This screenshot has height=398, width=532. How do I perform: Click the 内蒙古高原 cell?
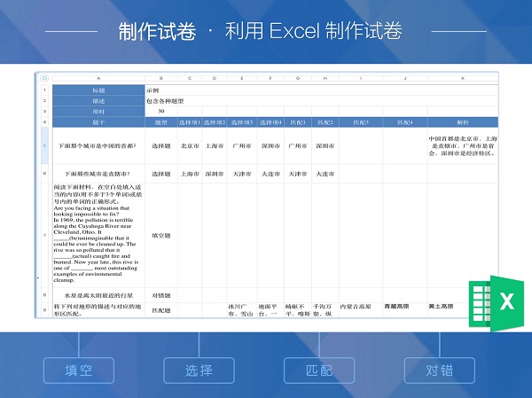coord(361,310)
